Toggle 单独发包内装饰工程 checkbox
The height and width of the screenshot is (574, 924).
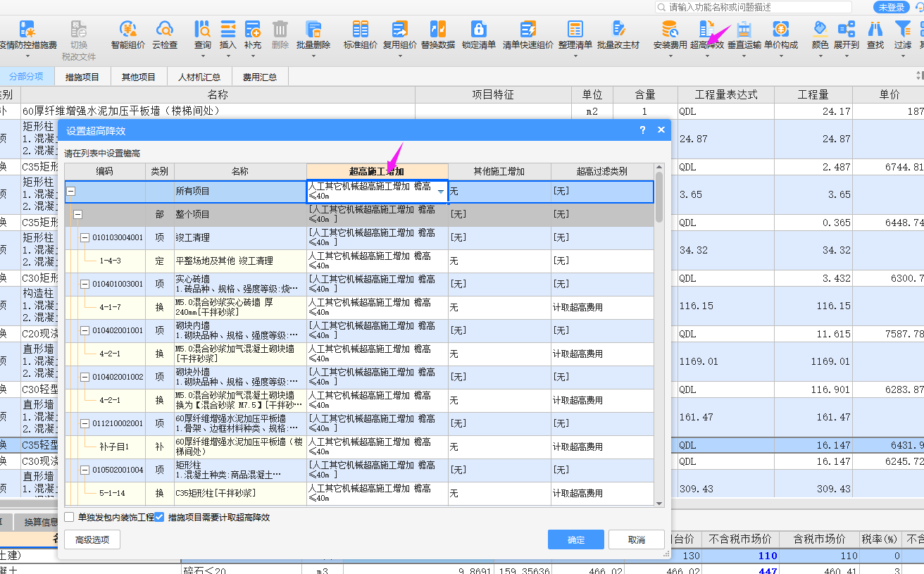tap(69, 517)
